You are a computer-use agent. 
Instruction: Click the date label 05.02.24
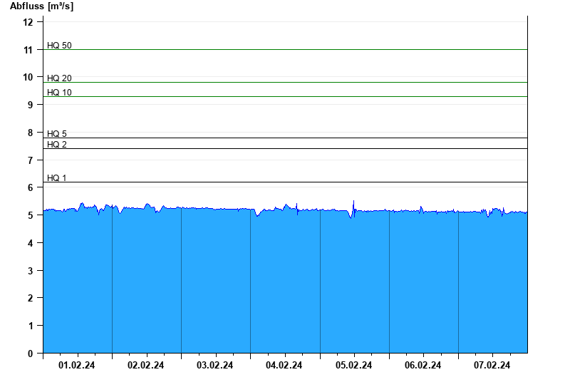[353, 365]
